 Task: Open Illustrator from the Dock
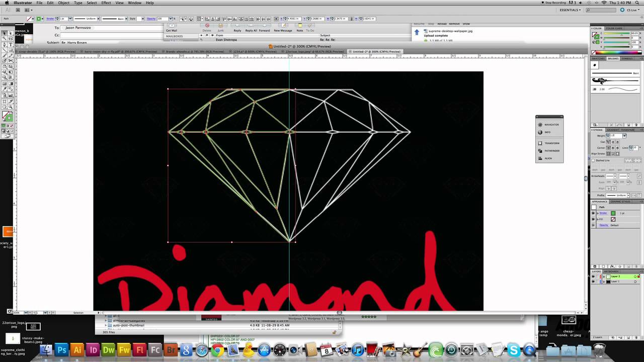click(77, 350)
